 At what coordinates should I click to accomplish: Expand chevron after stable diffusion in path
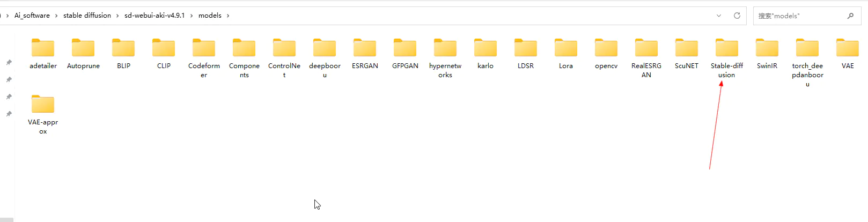(117, 16)
